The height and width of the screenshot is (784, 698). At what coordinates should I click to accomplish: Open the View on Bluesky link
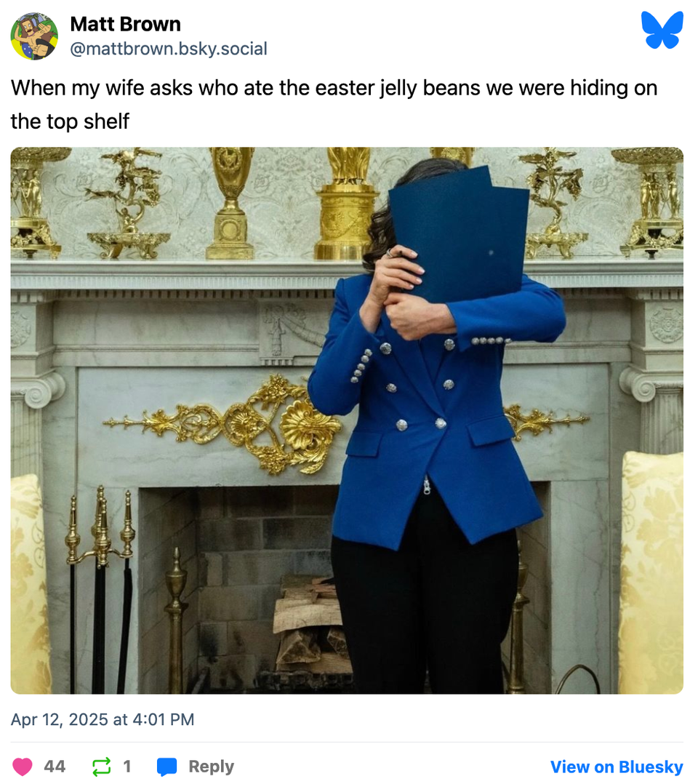(x=617, y=767)
